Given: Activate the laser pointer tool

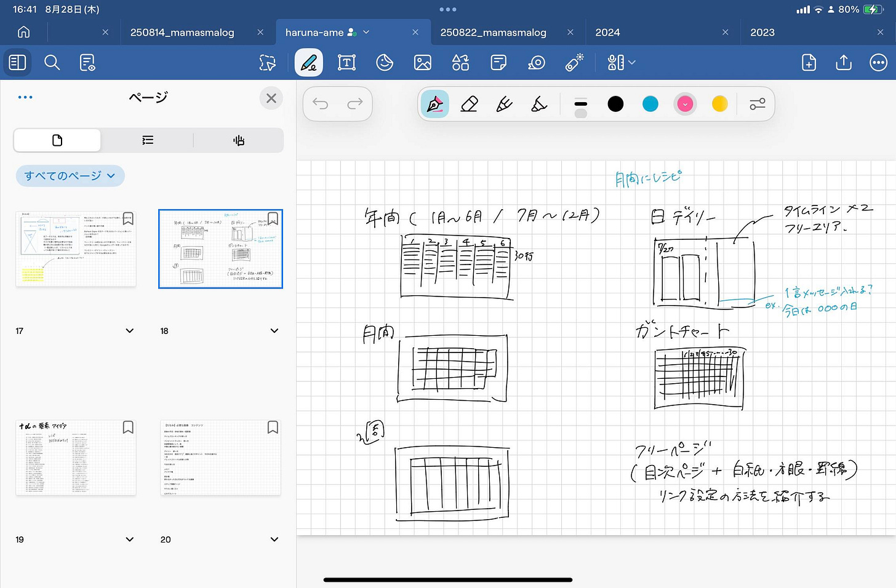Looking at the screenshot, I should click(574, 63).
